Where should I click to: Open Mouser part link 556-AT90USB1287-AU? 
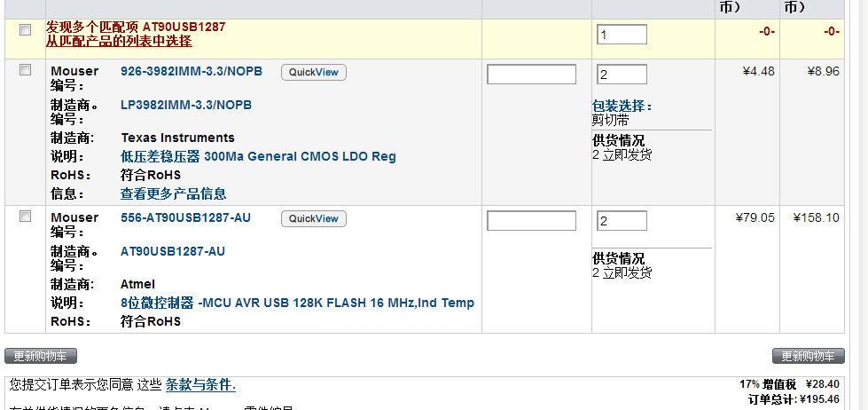click(185, 217)
